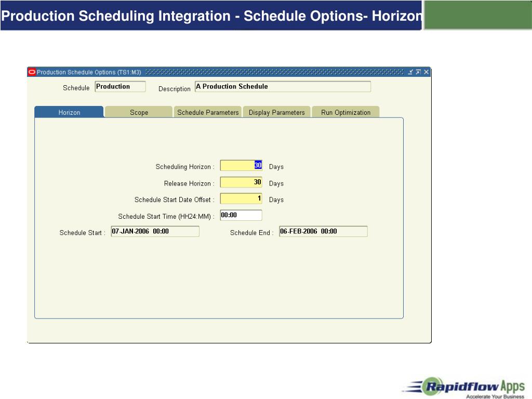Screen dimensions: 532x399
Task: Click the Schedule Start date field
Action: pyautogui.click(x=155, y=231)
